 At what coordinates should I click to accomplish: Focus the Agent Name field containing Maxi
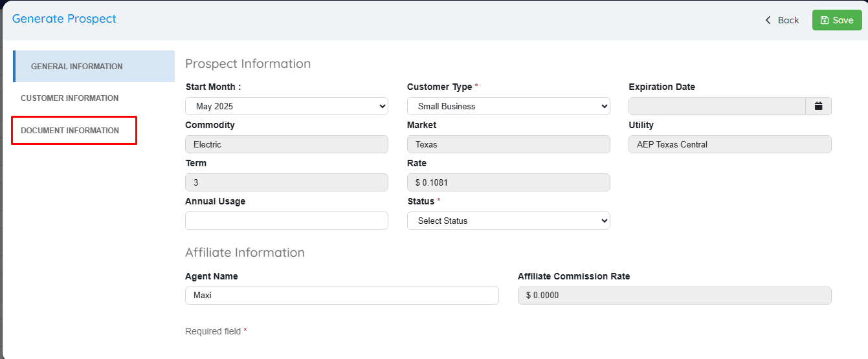tap(342, 296)
